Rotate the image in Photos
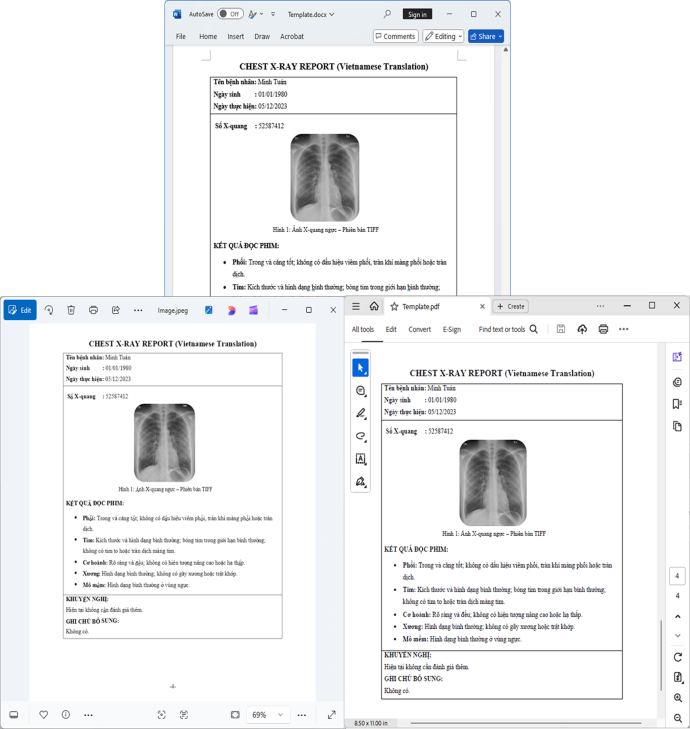Viewport: 690px width, 729px height. [49, 310]
